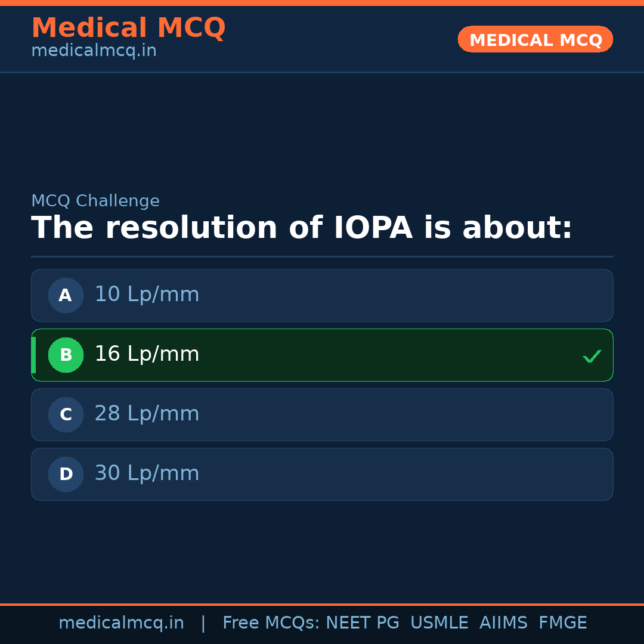Open the medicalmcq.in link under the header title

(x=94, y=51)
